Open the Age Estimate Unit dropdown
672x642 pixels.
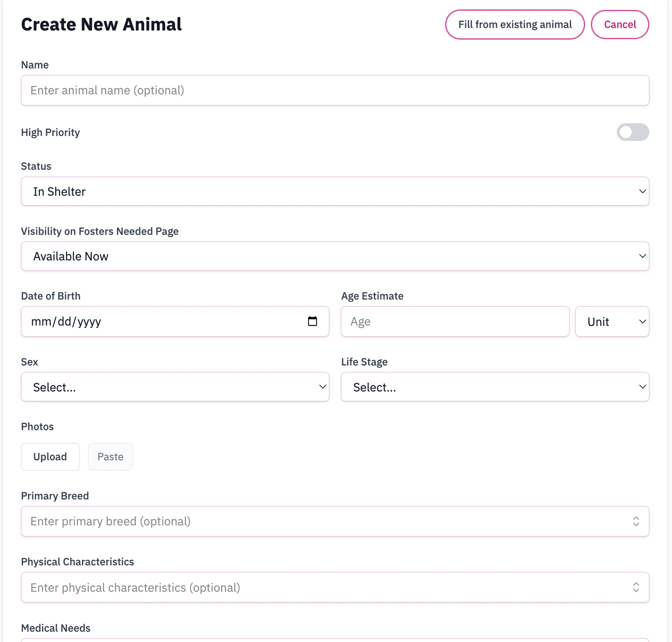tap(612, 321)
